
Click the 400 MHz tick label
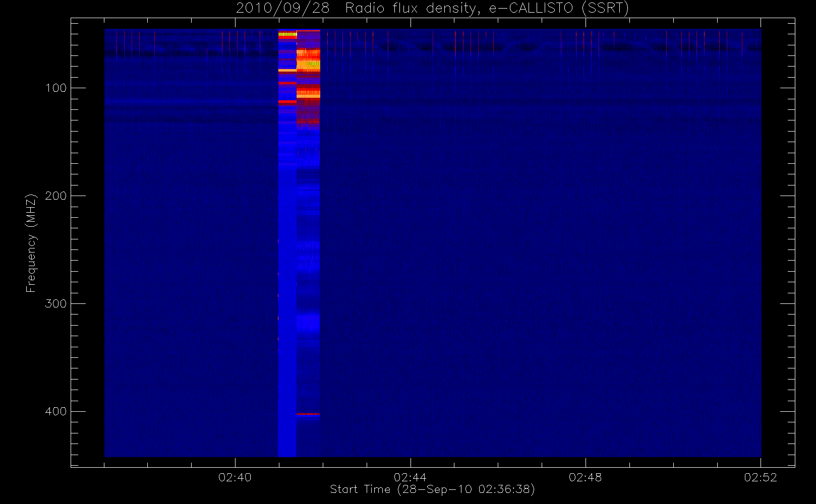[x=56, y=412]
